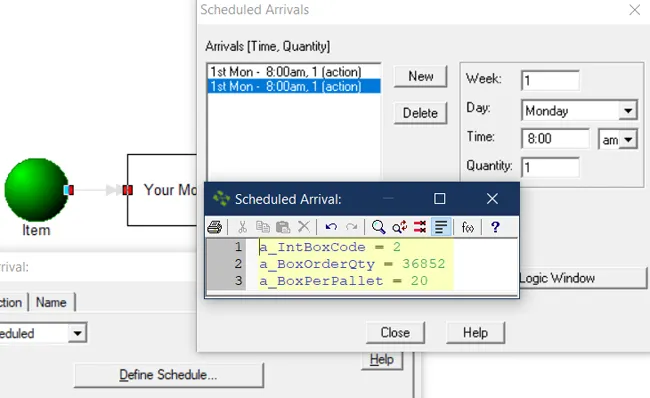The image size is (650, 398).
Task: Click the Time field showing 8:00
Action: point(555,138)
